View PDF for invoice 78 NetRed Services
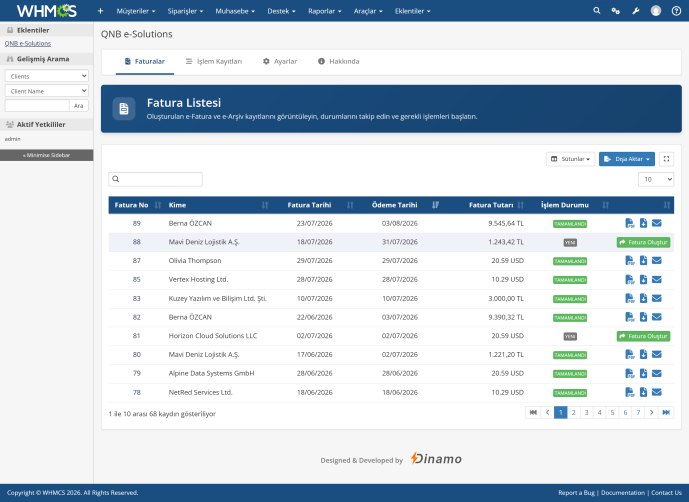The width and height of the screenshot is (689, 502). pos(630,392)
